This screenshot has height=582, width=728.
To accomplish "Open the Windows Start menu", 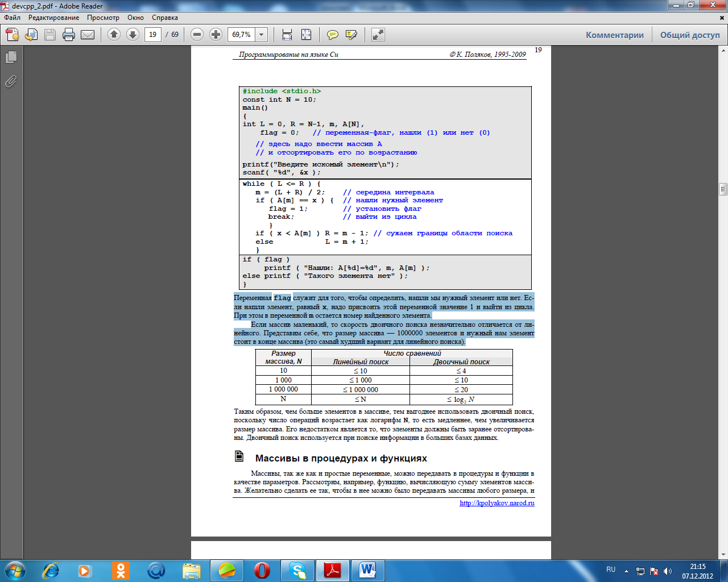I will click(x=15, y=570).
